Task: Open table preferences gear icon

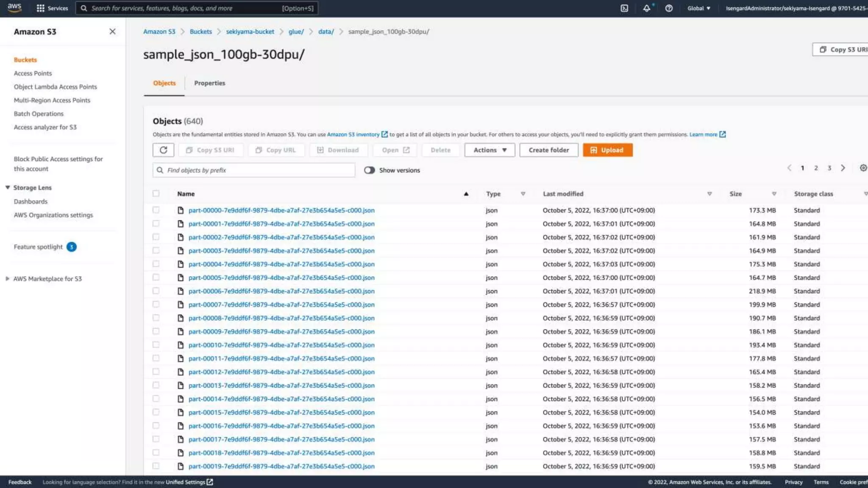Action: click(863, 168)
